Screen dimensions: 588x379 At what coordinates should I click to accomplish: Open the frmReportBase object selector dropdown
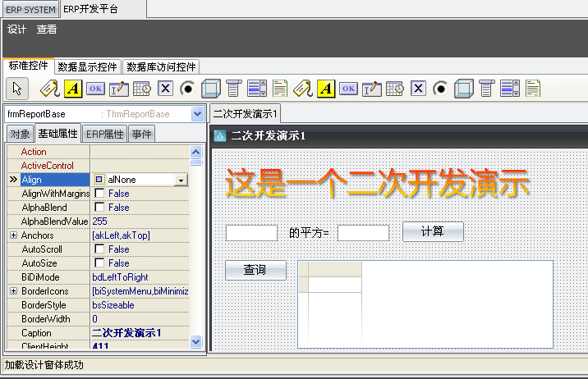[197, 114]
